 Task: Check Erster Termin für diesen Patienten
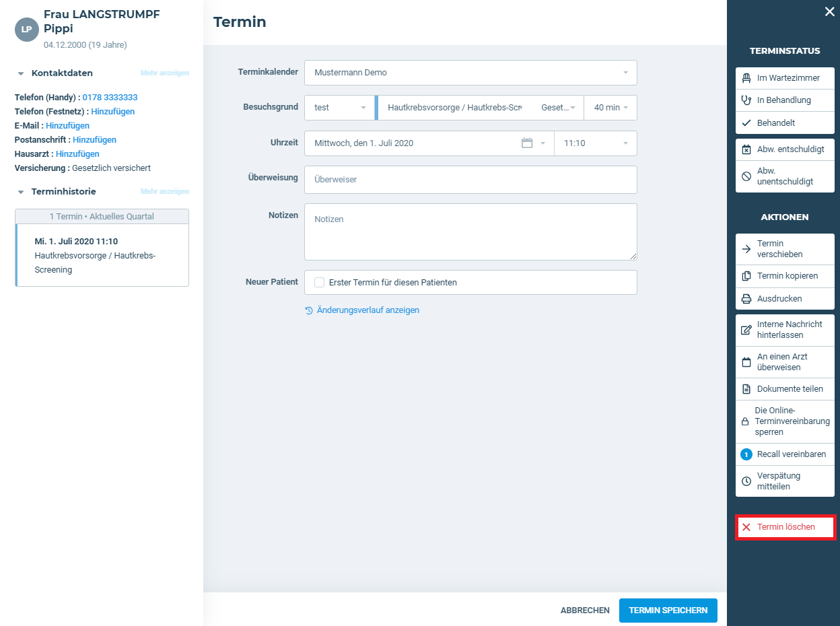pyautogui.click(x=320, y=283)
